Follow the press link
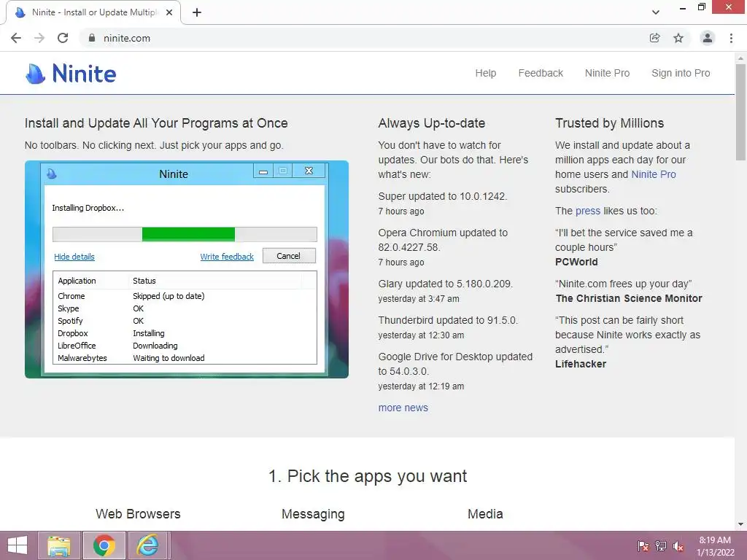 [587, 211]
